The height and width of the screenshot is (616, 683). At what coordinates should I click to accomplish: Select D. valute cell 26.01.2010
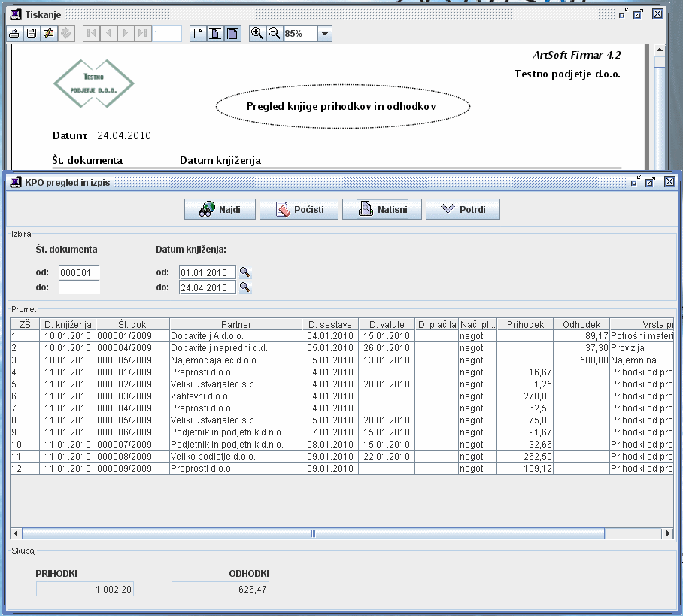coord(387,348)
